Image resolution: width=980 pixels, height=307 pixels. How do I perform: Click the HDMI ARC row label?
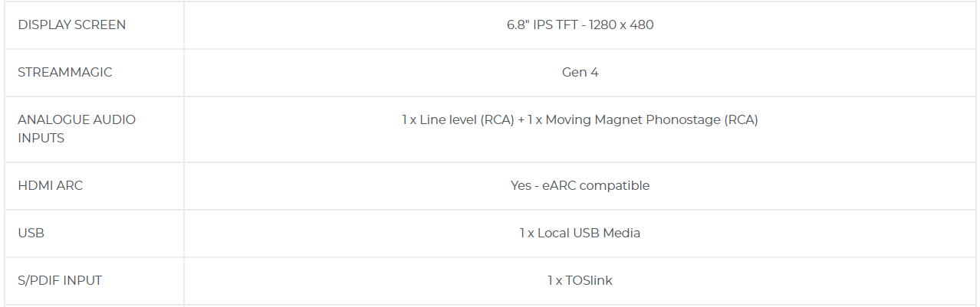click(50, 185)
